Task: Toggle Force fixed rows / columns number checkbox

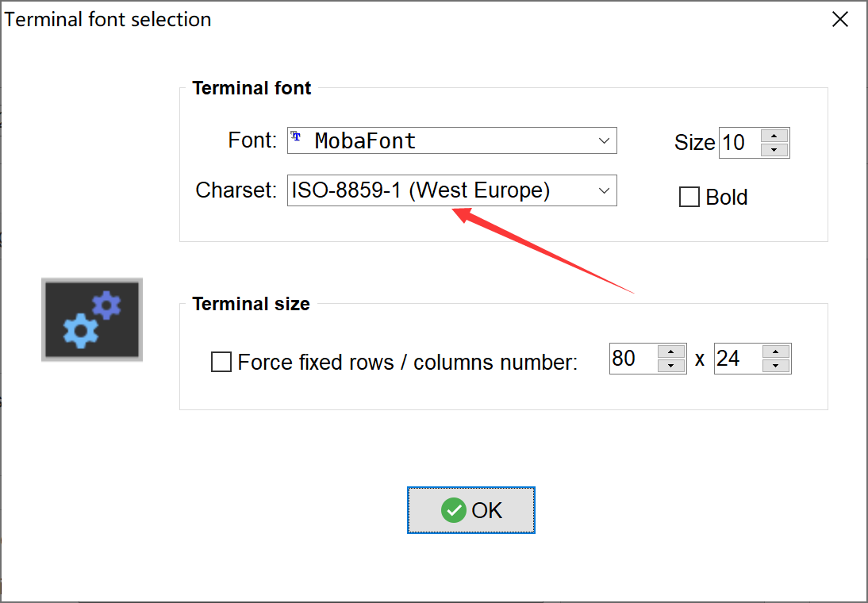Action: point(221,363)
